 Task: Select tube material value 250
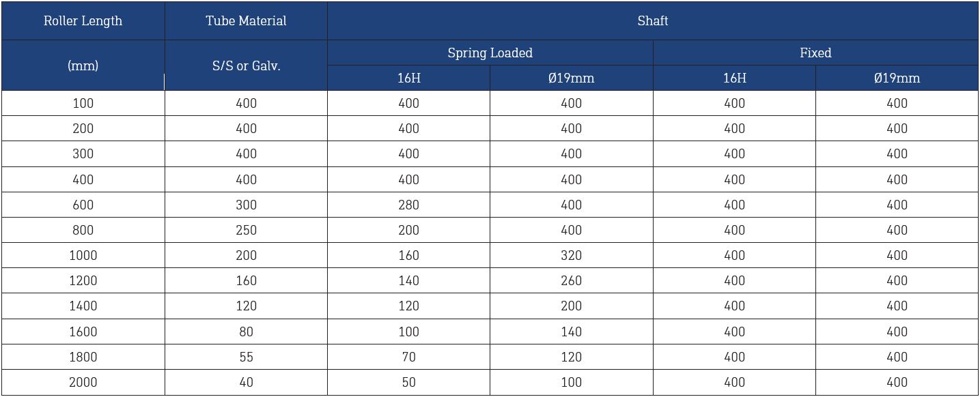(246, 230)
